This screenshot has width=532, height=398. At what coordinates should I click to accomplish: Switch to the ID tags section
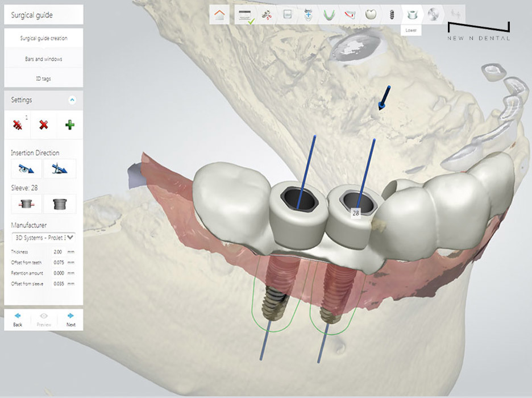[44, 78]
